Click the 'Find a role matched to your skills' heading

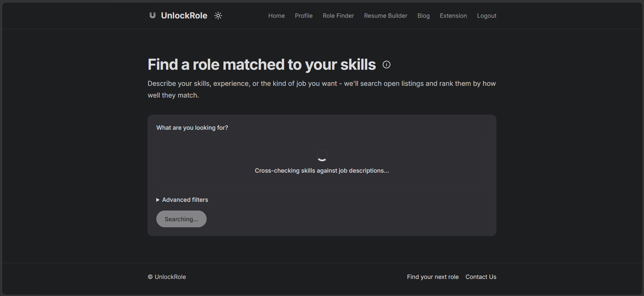262,65
